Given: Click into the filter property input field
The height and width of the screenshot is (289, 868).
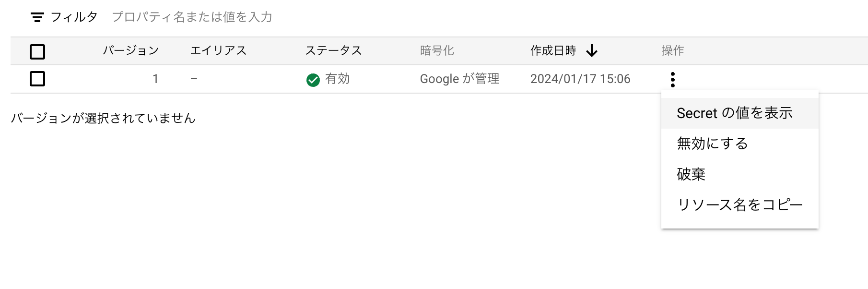Looking at the screenshot, I should click(192, 17).
